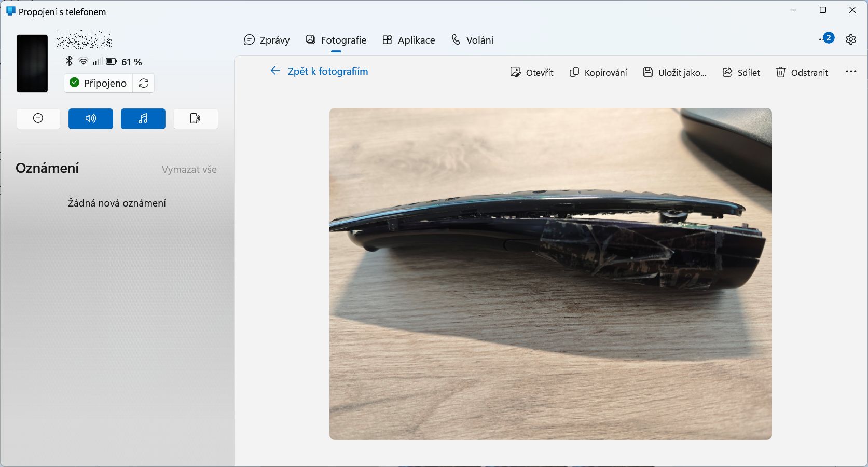Clear notifications with Vymazat vše
Viewport: 868px width, 467px height.
tap(189, 170)
